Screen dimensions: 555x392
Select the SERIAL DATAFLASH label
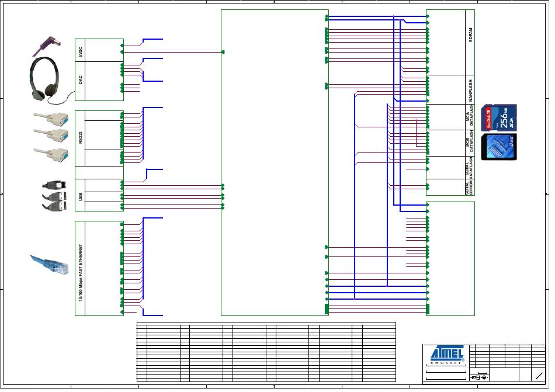(470, 168)
